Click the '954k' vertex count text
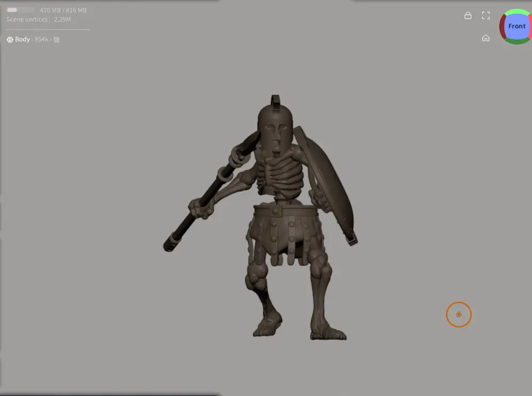532x396 pixels. 41,39
